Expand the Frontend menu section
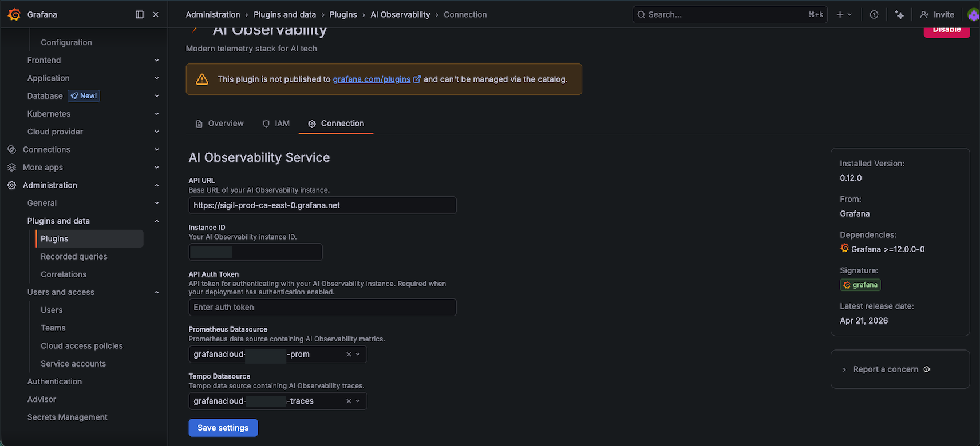The image size is (980, 446). pos(157,61)
